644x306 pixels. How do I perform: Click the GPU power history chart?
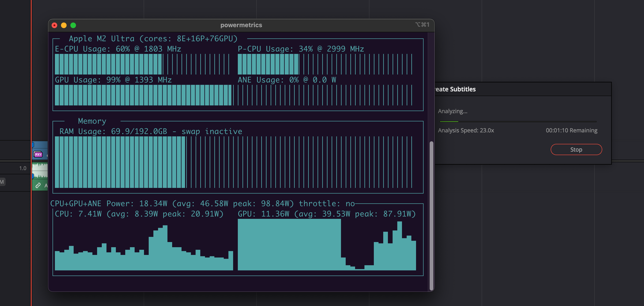(x=327, y=245)
